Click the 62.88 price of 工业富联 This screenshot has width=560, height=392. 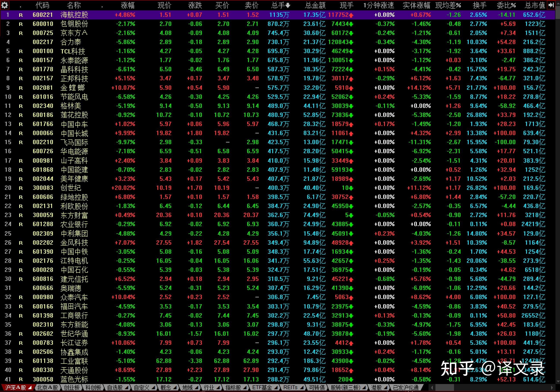click(x=164, y=361)
